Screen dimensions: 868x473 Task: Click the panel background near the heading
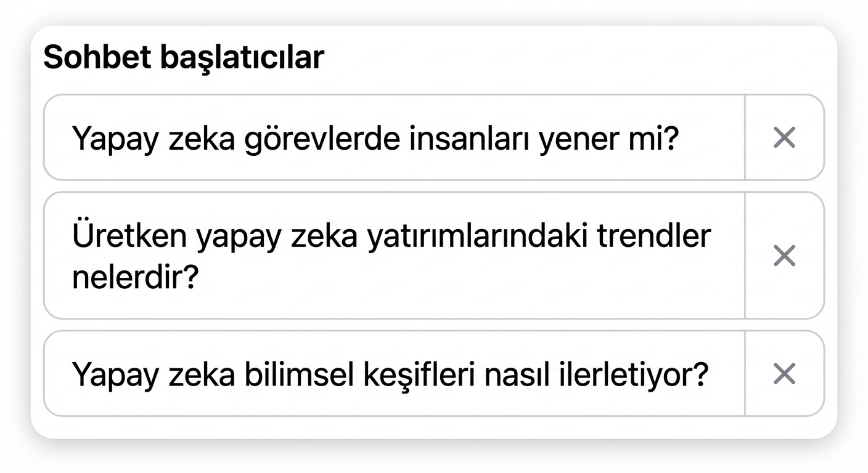[x=555, y=55]
